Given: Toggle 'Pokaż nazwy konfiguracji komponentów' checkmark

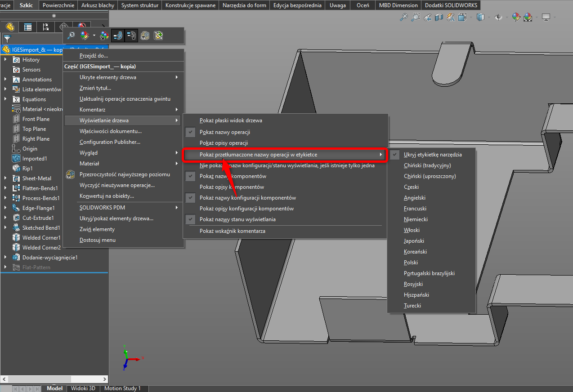Looking at the screenshot, I should (191, 198).
